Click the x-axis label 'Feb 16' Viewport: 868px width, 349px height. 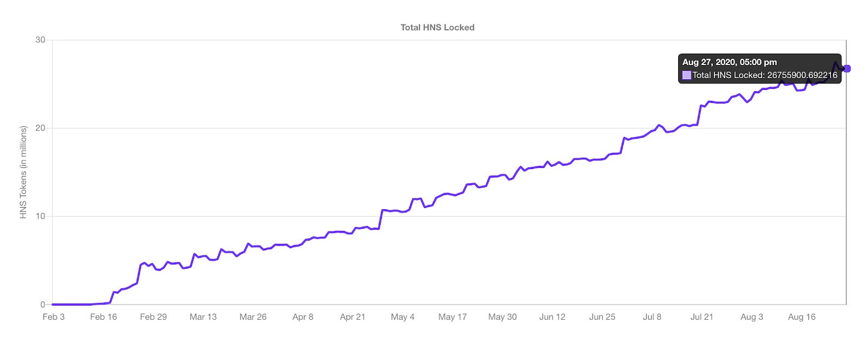click(103, 317)
